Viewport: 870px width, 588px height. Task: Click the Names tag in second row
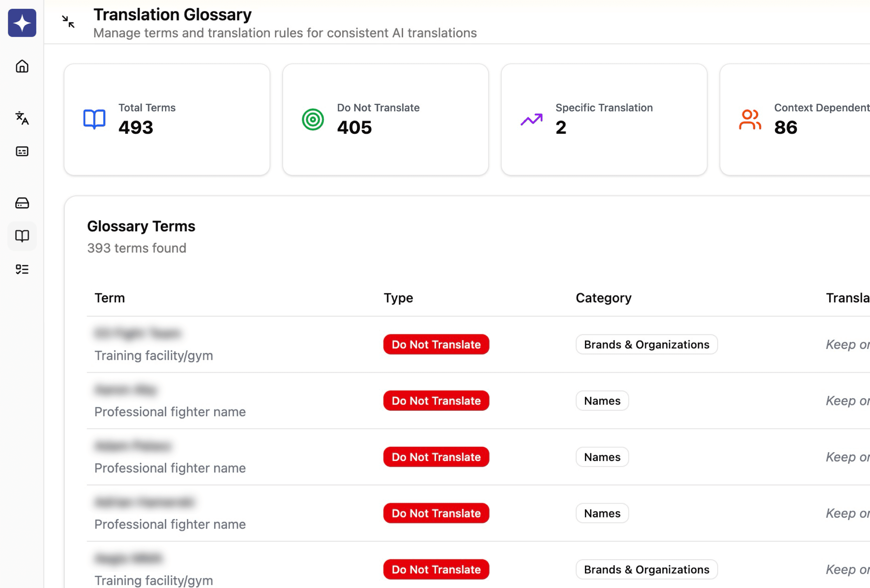tap(602, 401)
